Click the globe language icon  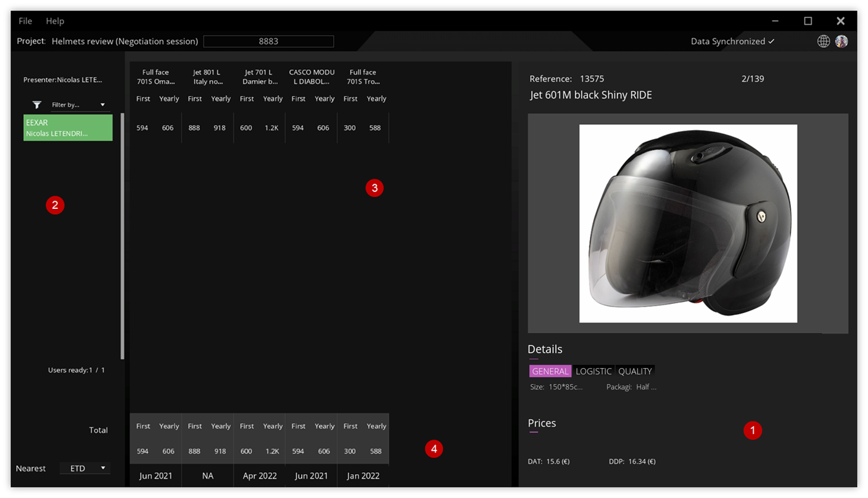tap(823, 41)
